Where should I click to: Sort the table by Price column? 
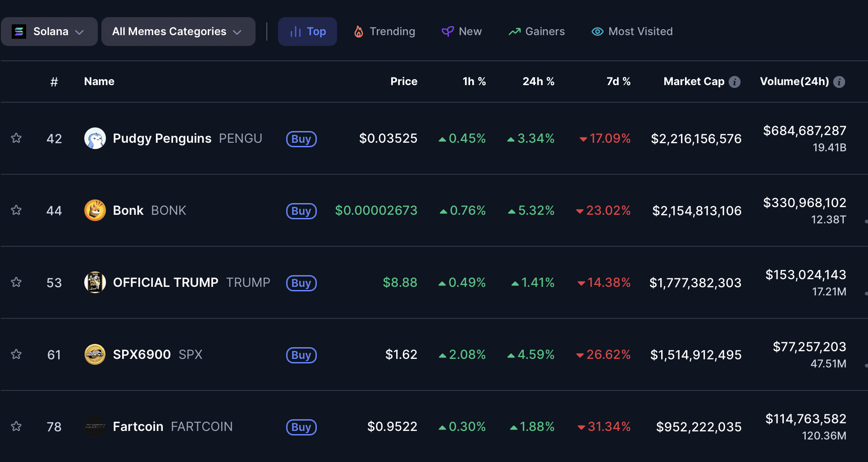pyautogui.click(x=403, y=82)
